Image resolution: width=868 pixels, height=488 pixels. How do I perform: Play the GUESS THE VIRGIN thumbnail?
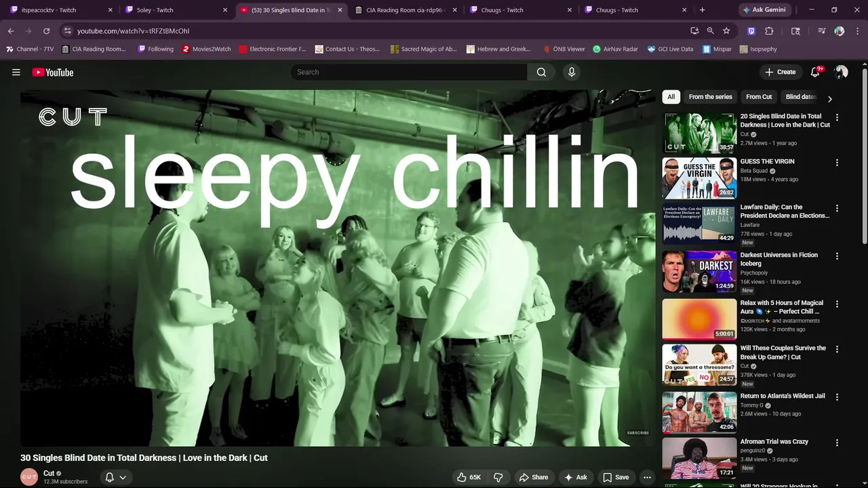point(699,178)
